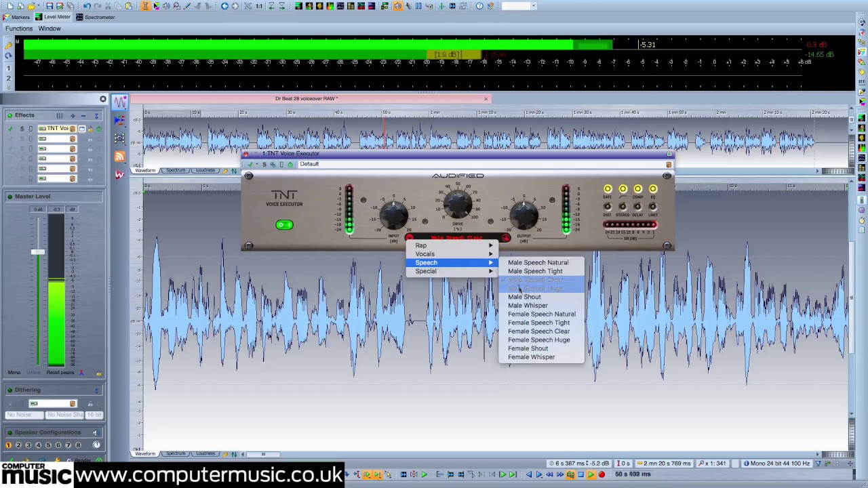868x488 pixels.
Task: Undo the last edit
Action: (x=87, y=6)
